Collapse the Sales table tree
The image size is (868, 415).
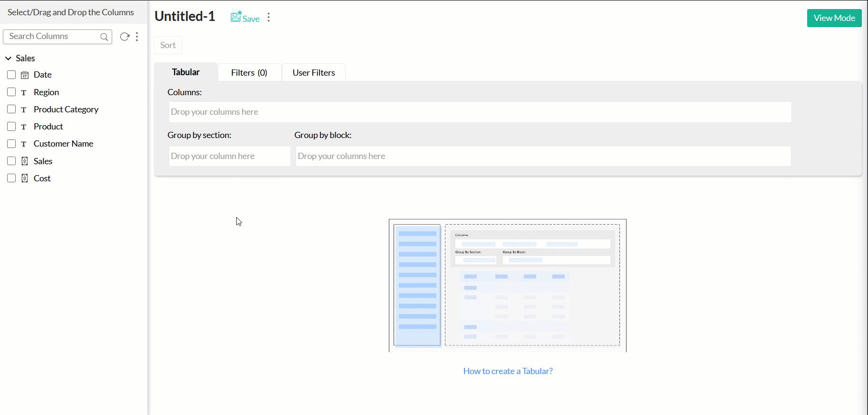pos(8,58)
